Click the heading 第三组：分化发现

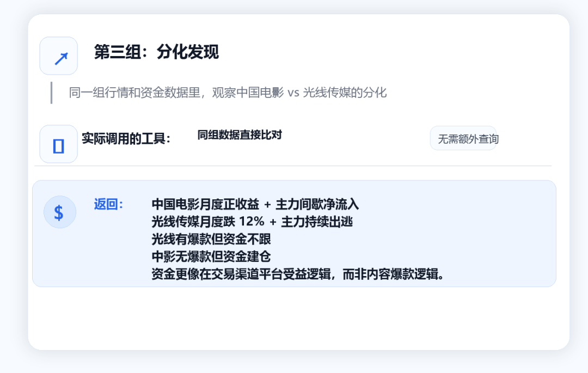[x=156, y=52]
